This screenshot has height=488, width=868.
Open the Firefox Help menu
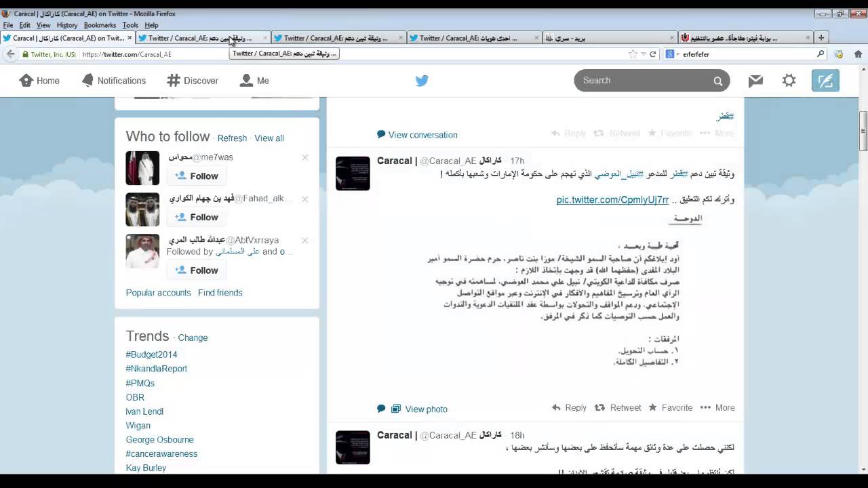tap(151, 25)
